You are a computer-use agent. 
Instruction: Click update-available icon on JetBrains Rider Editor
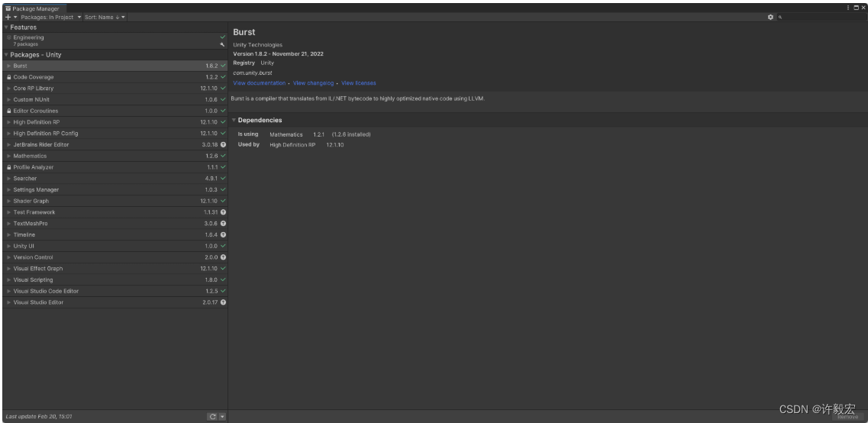tap(223, 144)
